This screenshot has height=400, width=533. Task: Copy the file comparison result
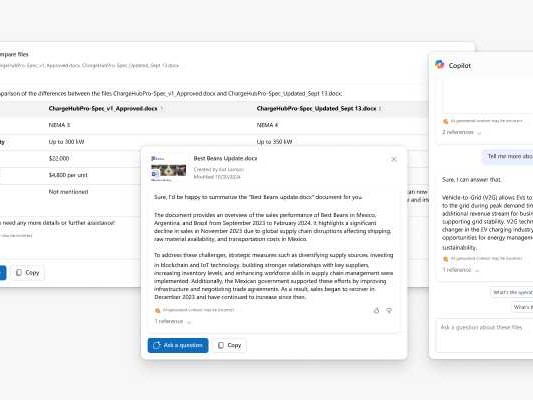pyautogui.click(x=28, y=273)
